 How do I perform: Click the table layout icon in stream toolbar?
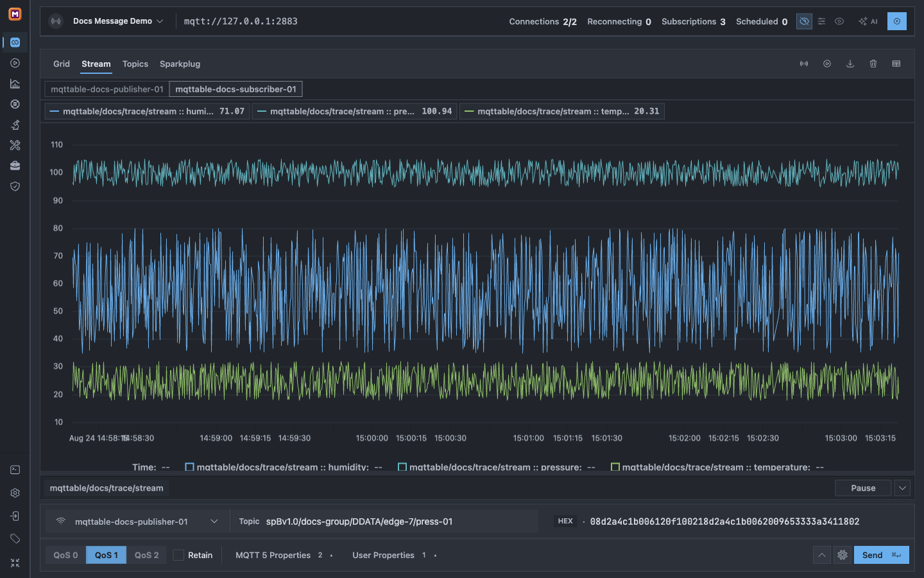click(896, 64)
